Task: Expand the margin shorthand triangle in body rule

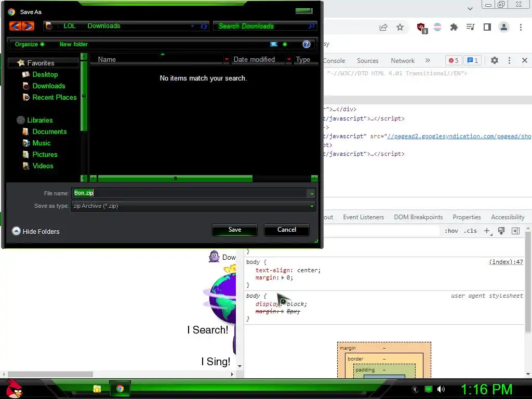Action: pos(283,277)
